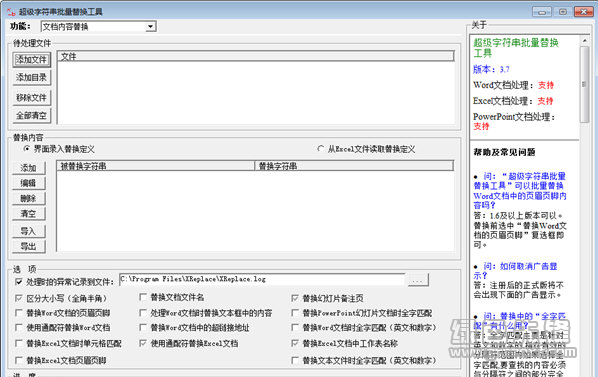
Task: Click the green 超级字符串批量替换工具 heading
Action: click(516, 48)
